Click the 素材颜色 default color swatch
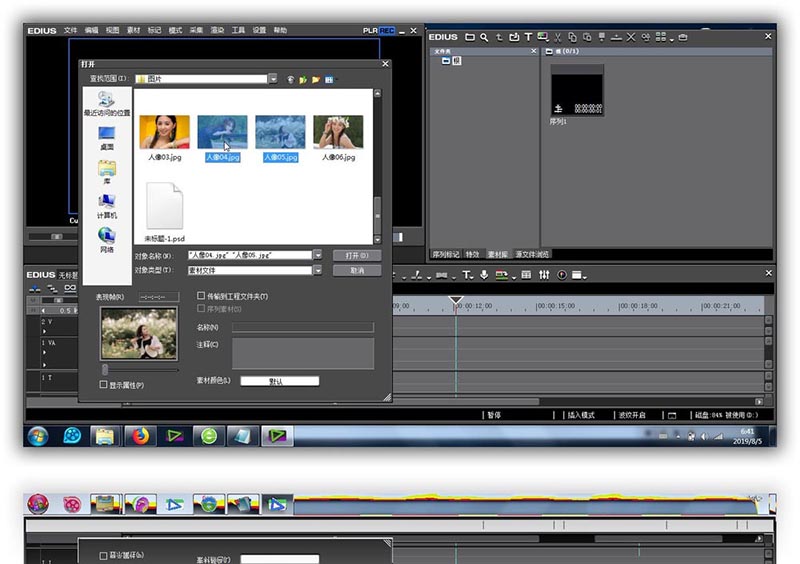Viewport: 800px width, 564px height. (x=280, y=381)
